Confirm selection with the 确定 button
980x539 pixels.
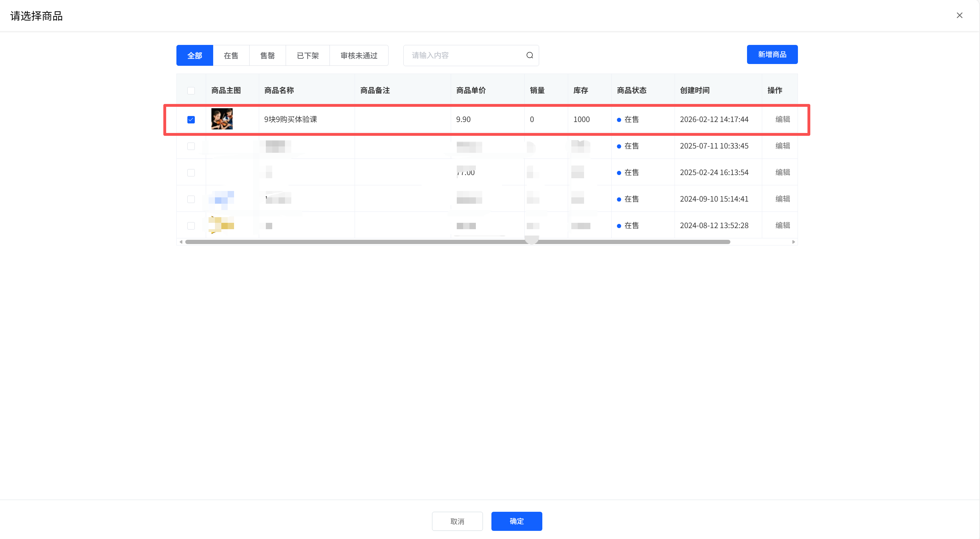(x=516, y=521)
